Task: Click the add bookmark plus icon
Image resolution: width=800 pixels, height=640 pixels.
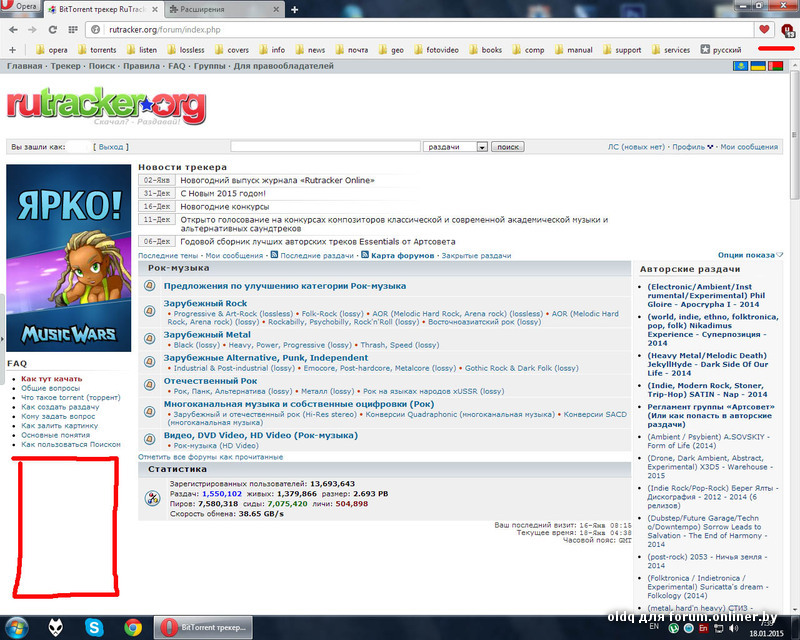Action: point(12,50)
